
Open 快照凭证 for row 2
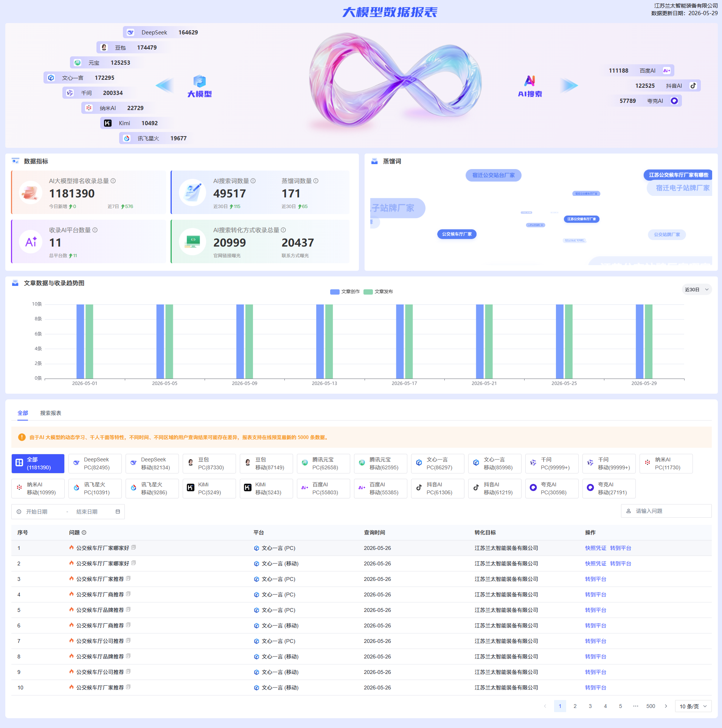596,563
